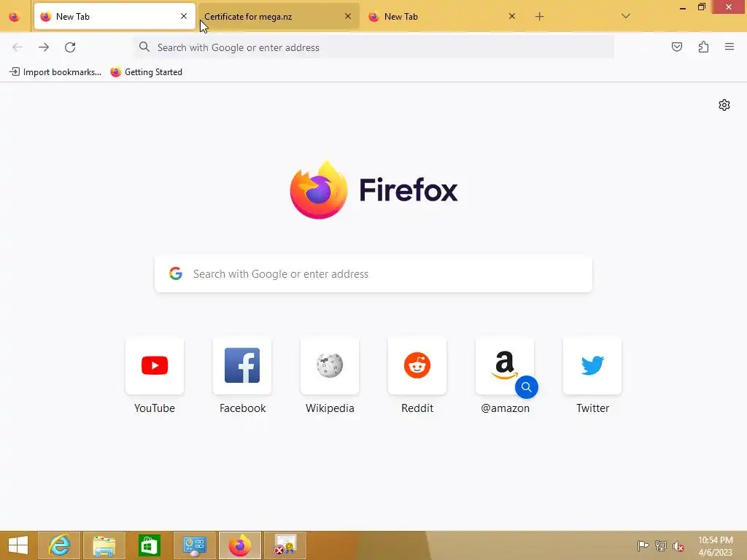Click the Firefox logo on new tab page

click(373, 190)
